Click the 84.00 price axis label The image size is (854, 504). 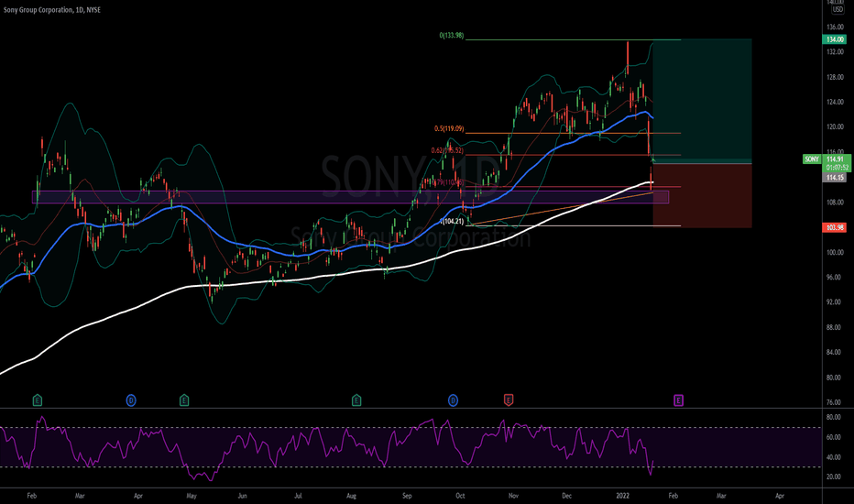pos(835,352)
